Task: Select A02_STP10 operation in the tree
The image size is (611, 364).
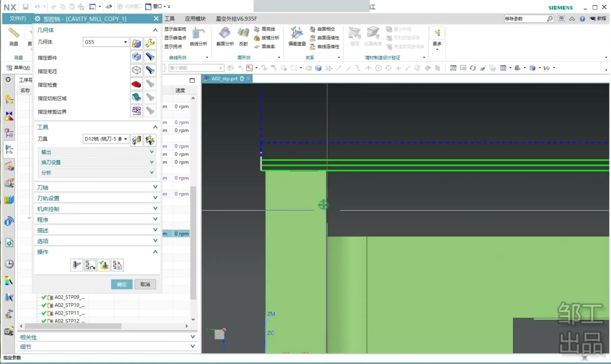Action: 69,305
